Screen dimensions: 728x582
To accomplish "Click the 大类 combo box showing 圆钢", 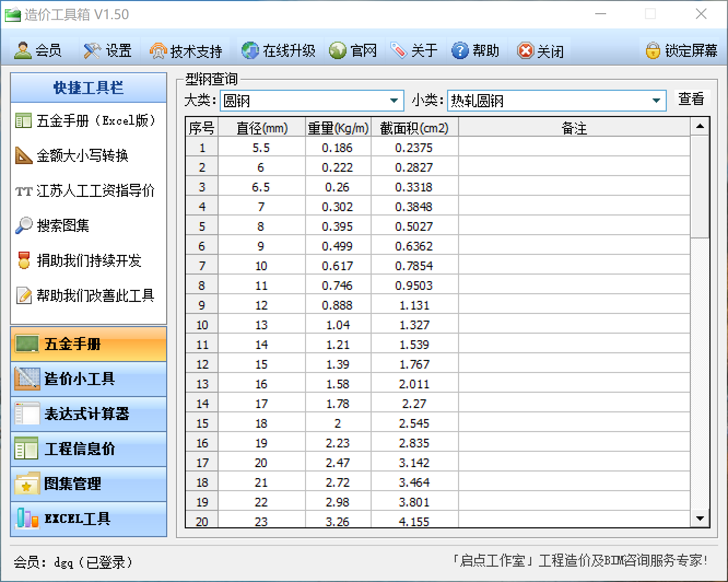I will click(312, 101).
